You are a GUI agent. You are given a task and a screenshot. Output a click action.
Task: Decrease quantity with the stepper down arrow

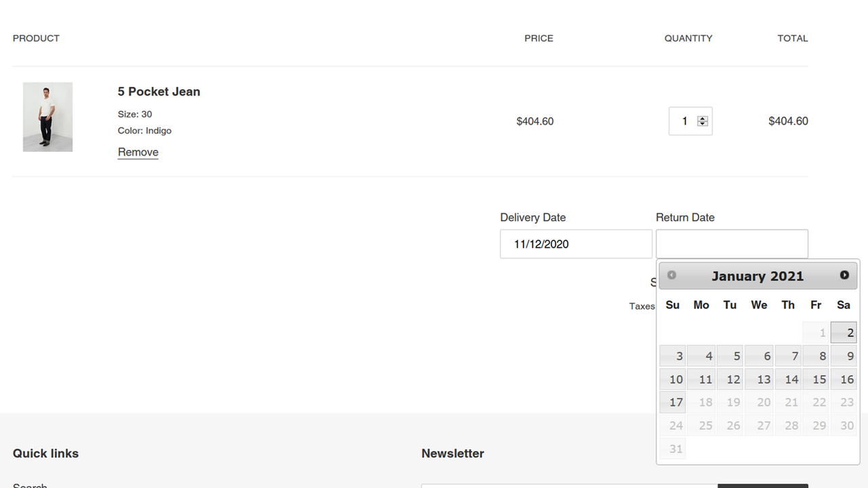click(702, 125)
